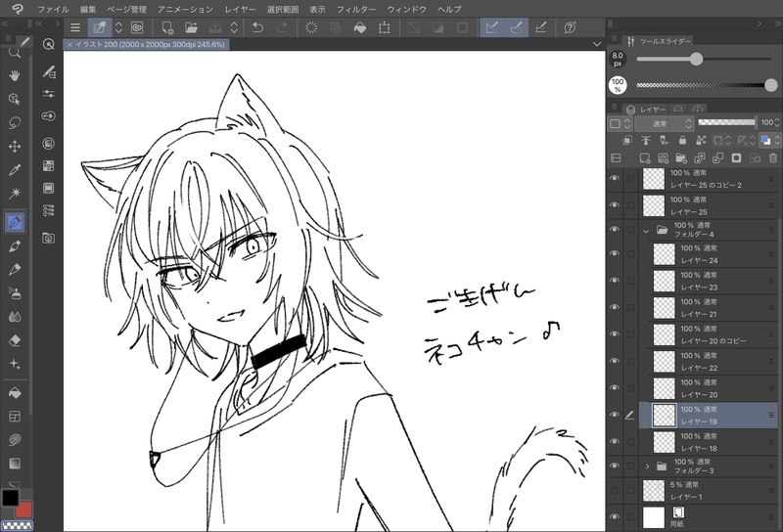Click the Lock layer padlock icon
Screen dimensions: 783x532
682,140
